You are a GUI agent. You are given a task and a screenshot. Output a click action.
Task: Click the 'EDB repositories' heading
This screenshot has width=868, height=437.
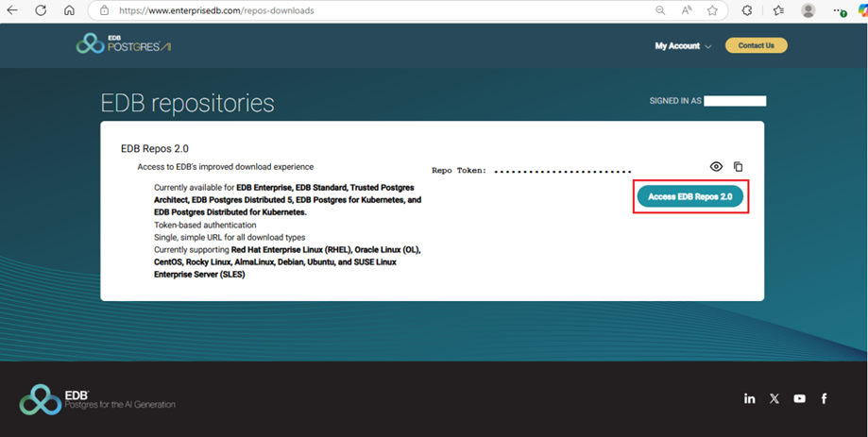[187, 103]
